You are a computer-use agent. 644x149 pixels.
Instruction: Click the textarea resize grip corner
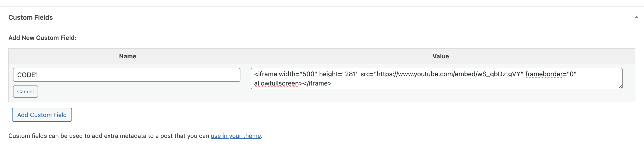coord(621,87)
